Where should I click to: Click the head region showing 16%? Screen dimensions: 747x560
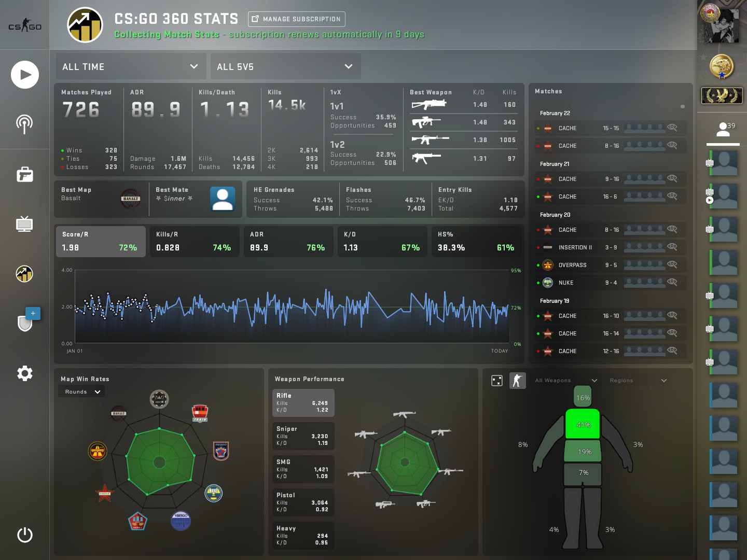click(x=583, y=397)
